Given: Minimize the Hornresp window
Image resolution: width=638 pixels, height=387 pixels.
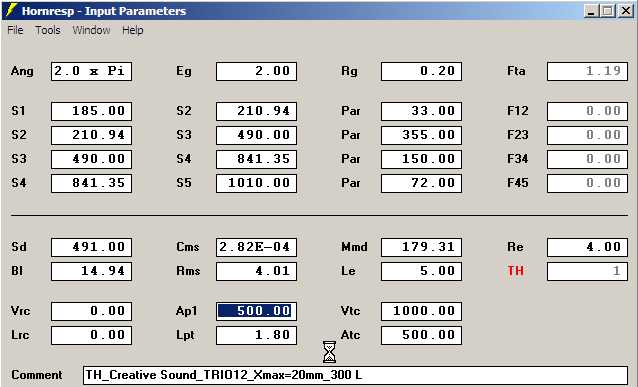Looking at the screenshot, I should 591,11.
